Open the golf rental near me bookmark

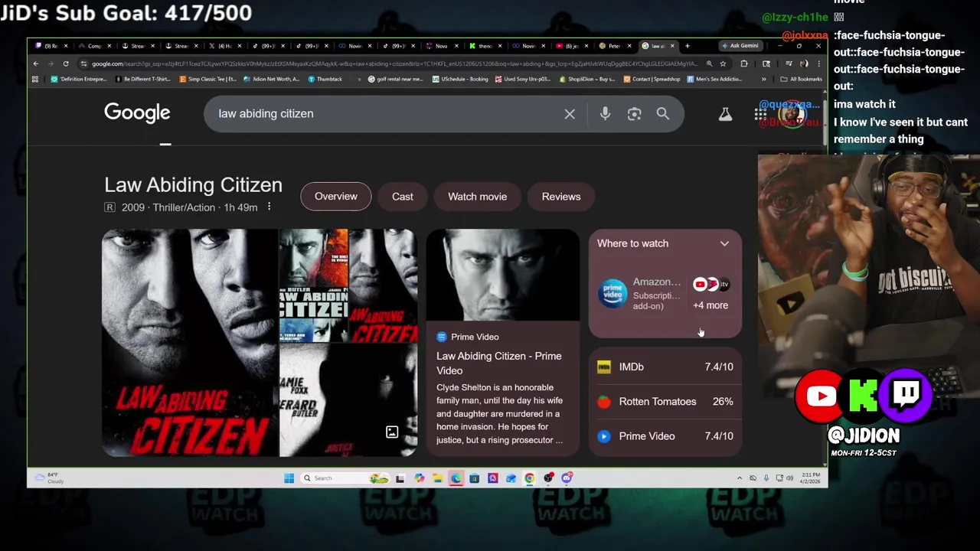(396, 79)
